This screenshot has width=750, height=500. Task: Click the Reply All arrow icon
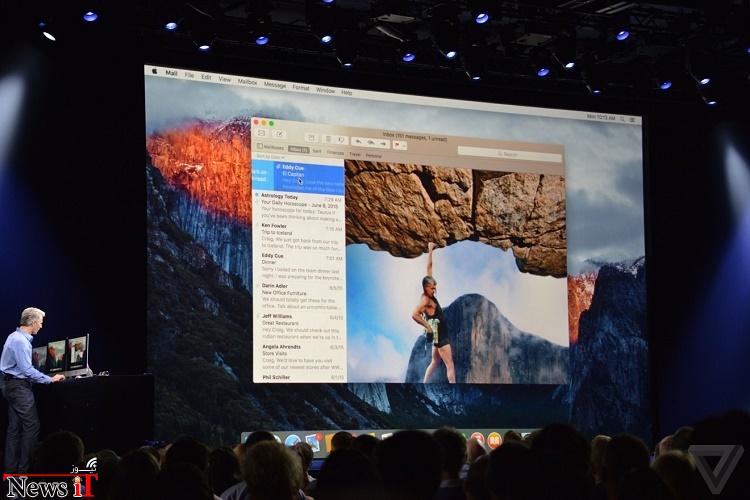[x=370, y=143]
